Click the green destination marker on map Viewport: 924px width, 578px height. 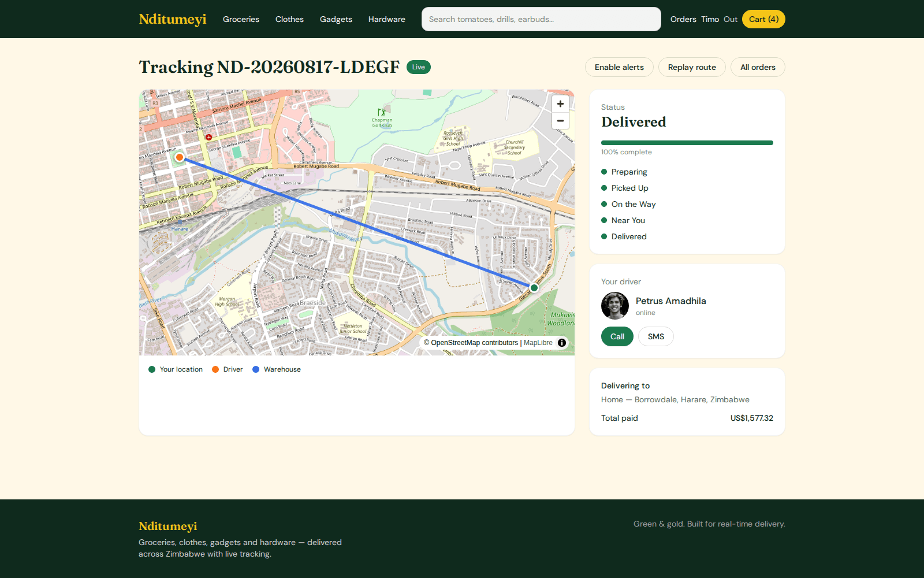(x=534, y=287)
